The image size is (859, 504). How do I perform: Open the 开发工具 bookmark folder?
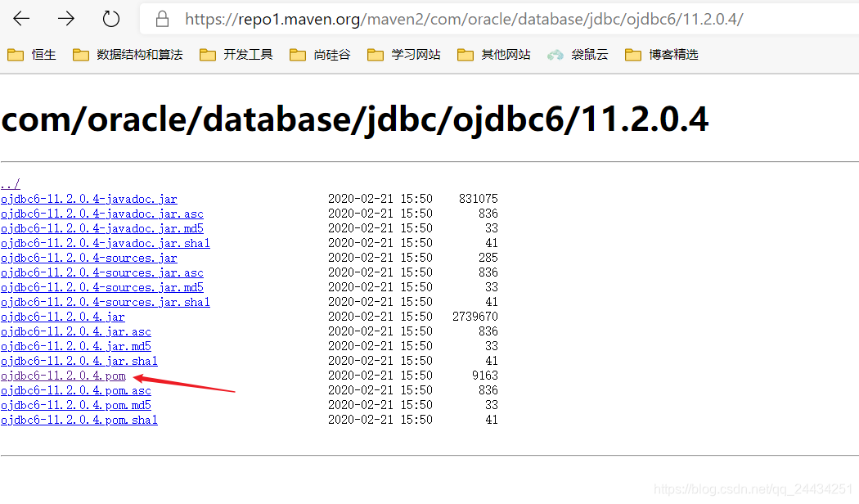[236, 55]
